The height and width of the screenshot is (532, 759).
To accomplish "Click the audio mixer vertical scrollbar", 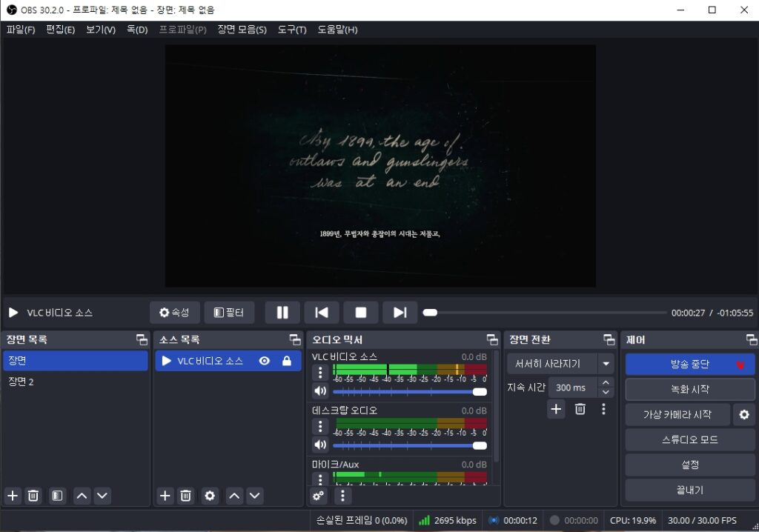I will click(496, 405).
